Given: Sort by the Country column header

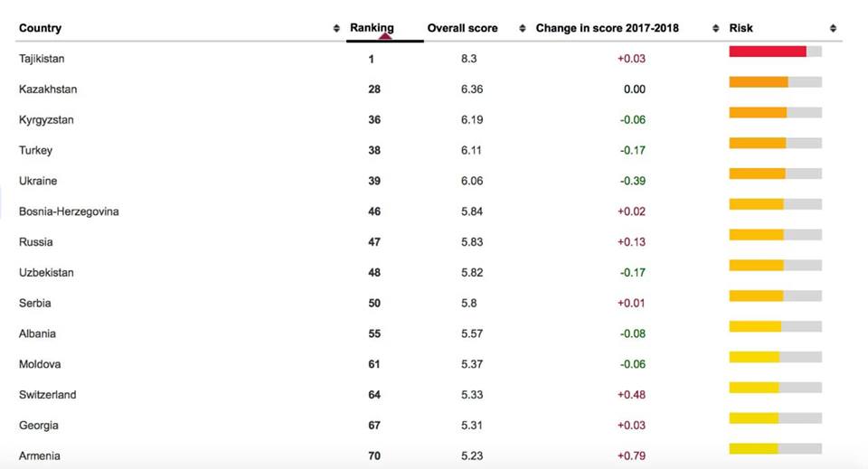Looking at the screenshot, I should 41,29.
